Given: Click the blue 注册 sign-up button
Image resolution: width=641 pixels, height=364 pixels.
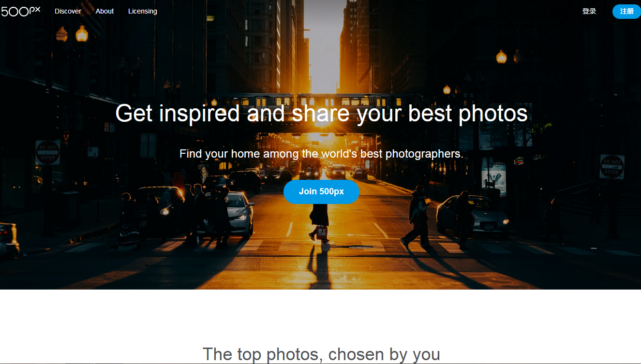Looking at the screenshot, I should (x=626, y=11).
